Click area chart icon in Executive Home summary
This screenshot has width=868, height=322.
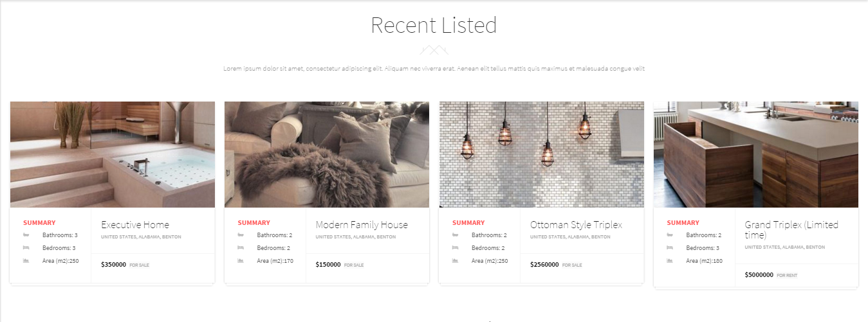[26, 261]
